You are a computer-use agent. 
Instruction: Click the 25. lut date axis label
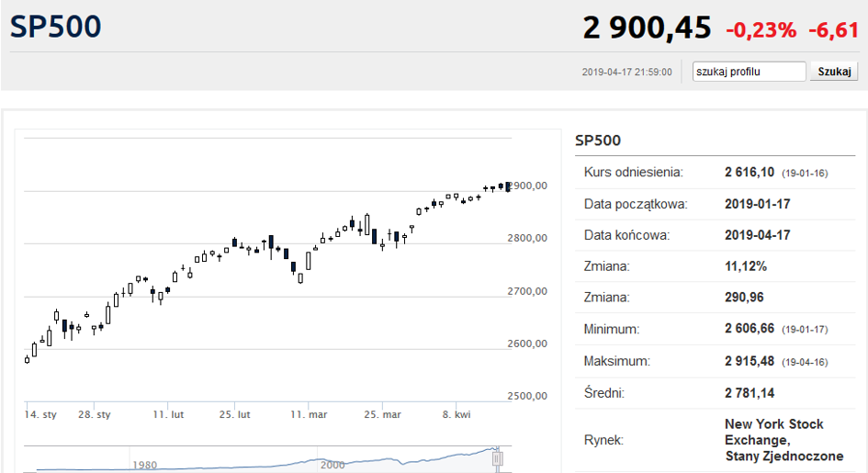point(235,414)
